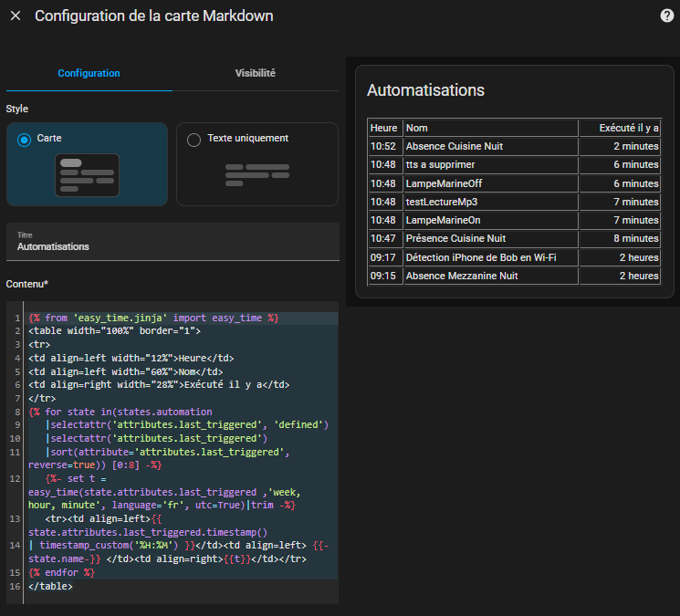Select the Carte style radio button
The image size is (680, 616).
24,140
